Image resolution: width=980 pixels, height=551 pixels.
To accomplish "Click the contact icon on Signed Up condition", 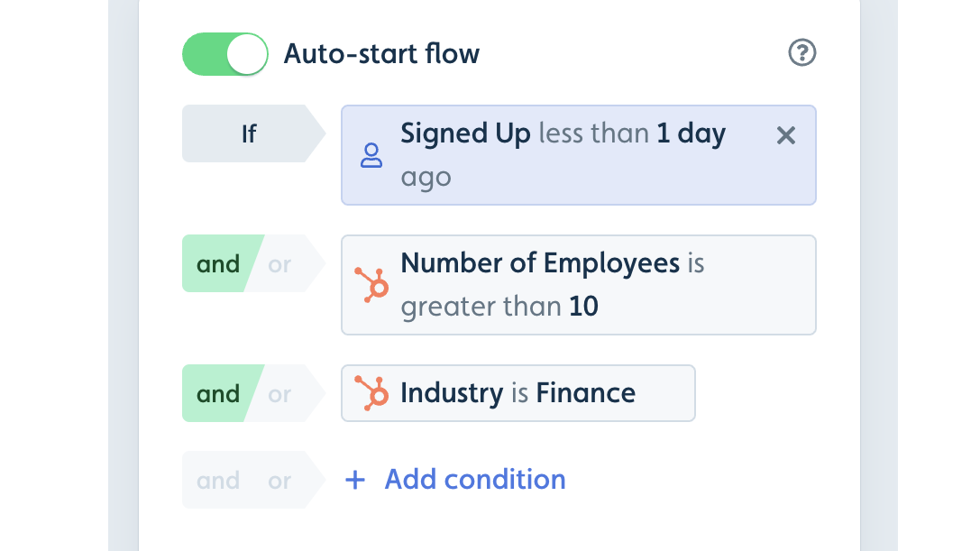I will coord(371,155).
